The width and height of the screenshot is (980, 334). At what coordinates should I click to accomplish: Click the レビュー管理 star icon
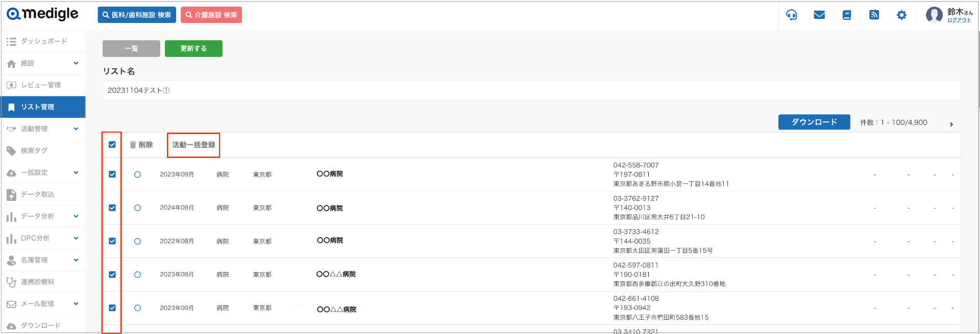point(11,85)
